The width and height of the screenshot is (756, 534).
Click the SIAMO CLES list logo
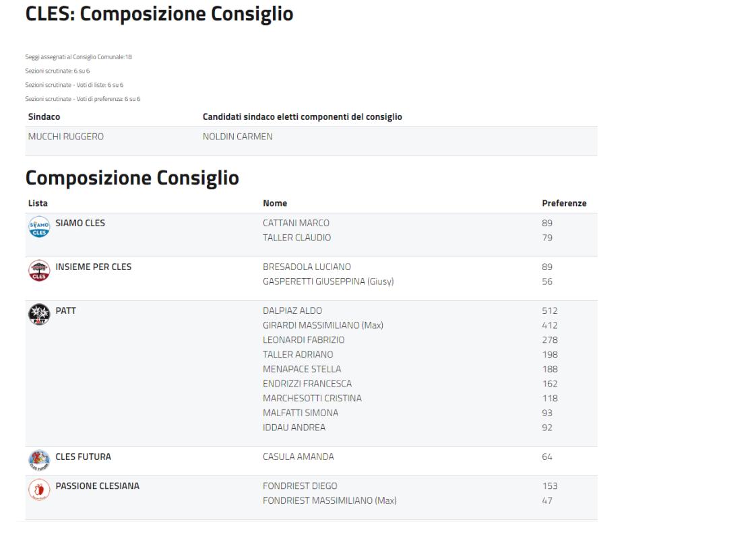pos(37,227)
